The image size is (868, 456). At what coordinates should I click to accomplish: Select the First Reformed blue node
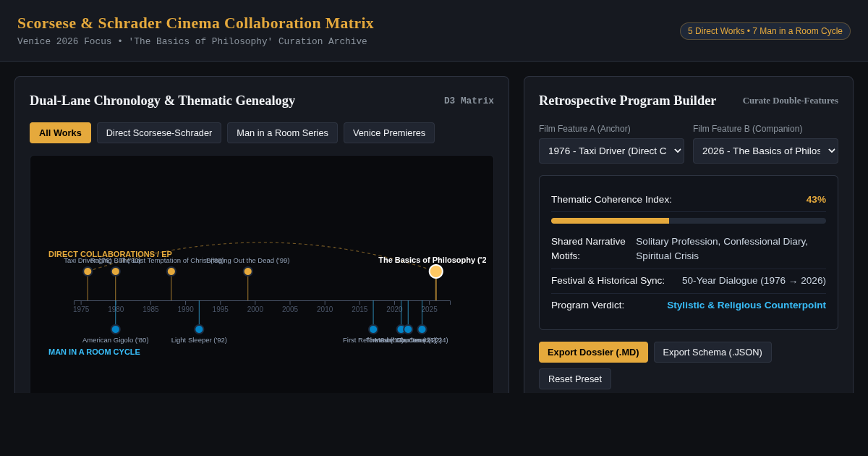point(373,329)
